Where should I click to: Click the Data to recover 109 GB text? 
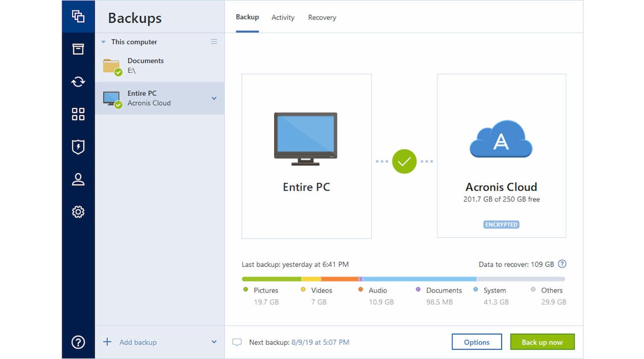(516, 265)
